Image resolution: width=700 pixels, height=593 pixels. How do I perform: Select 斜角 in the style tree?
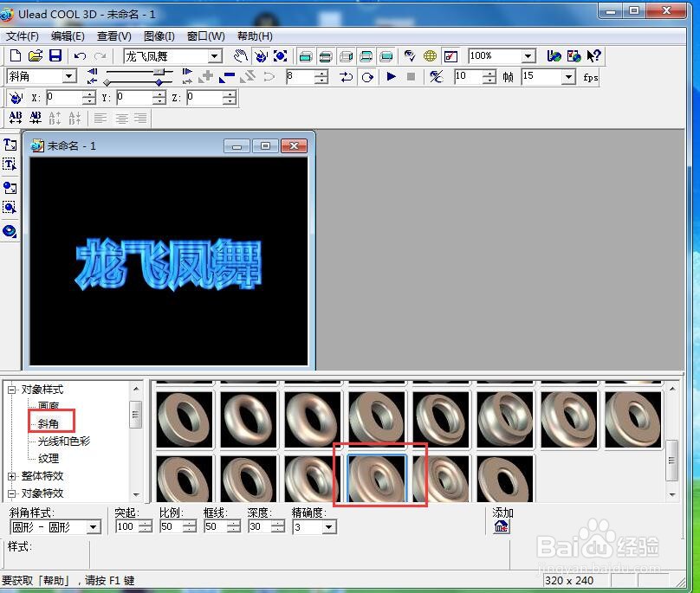49,423
